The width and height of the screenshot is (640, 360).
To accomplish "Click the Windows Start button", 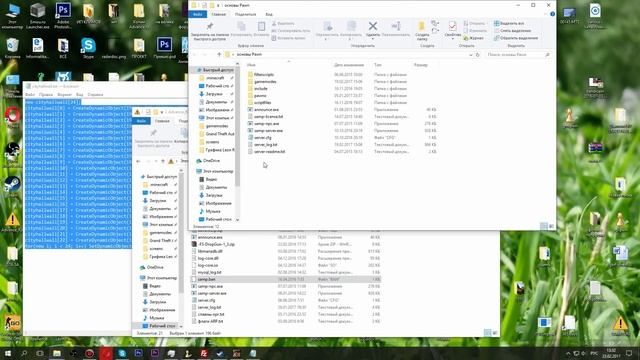I will coord(8,353).
